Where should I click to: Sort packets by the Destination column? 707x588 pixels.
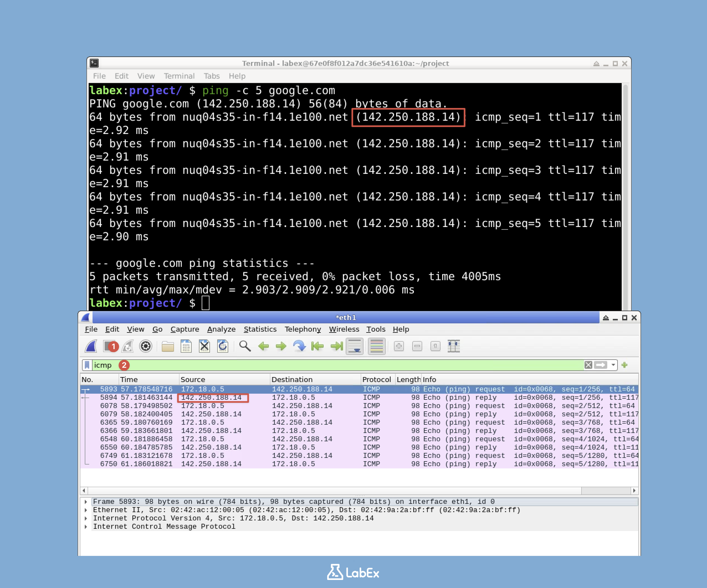(316, 380)
